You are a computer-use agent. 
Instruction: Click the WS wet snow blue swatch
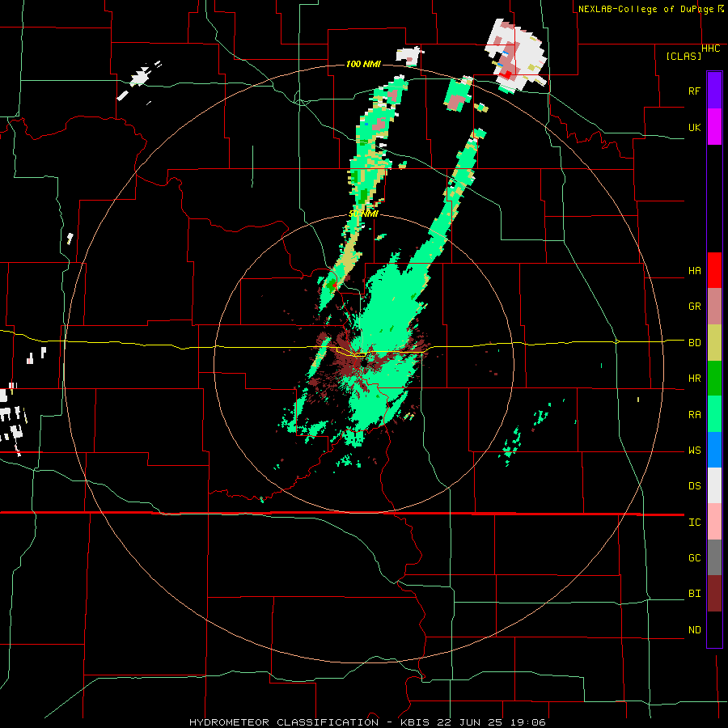point(714,450)
